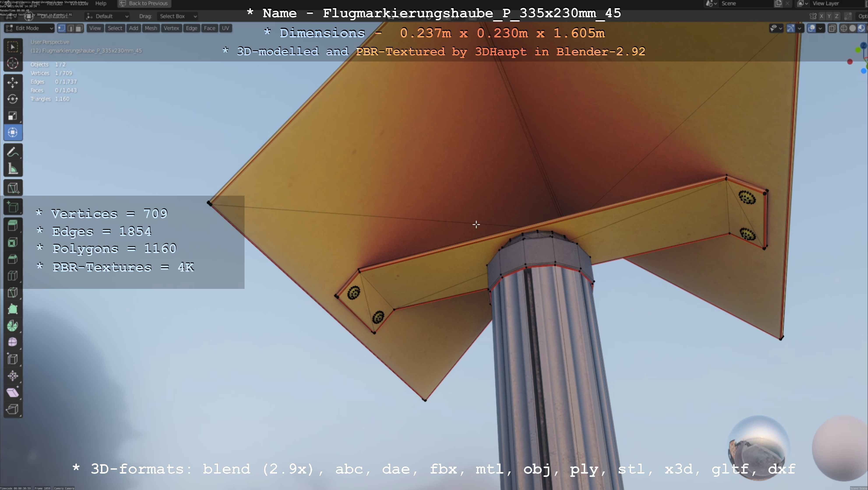The width and height of the screenshot is (868, 490).
Task: Select the Select Box tool in toolbar
Action: (13, 47)
